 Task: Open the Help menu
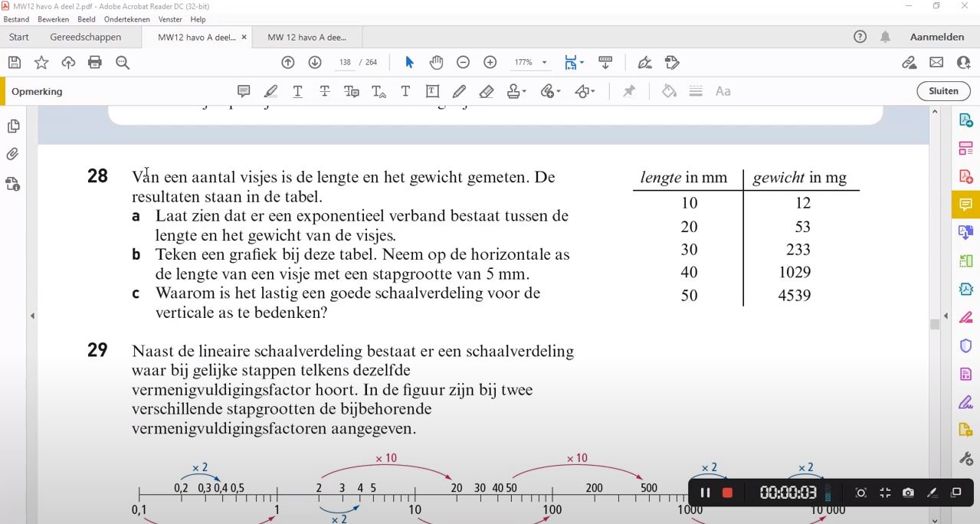tap(198, 19)
